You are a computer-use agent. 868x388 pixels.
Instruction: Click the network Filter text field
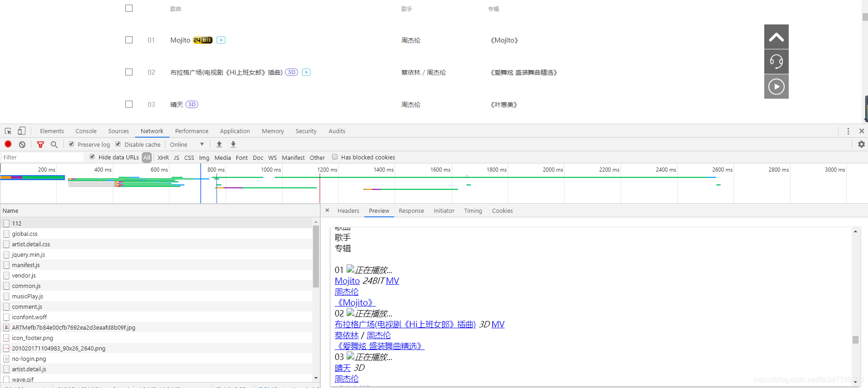click(42, 157)
